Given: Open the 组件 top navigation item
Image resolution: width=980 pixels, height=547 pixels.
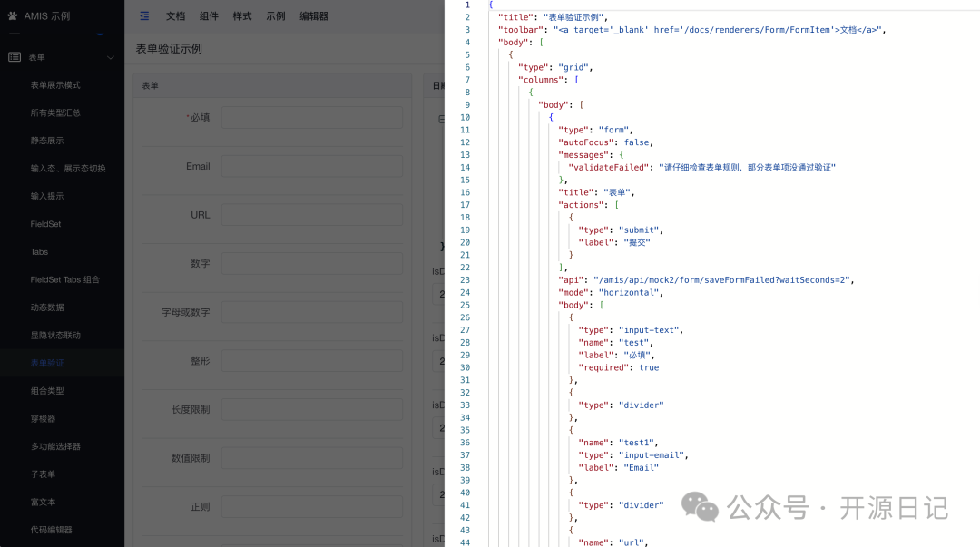Looking at the screenshot, I should [x=209, y=16].
